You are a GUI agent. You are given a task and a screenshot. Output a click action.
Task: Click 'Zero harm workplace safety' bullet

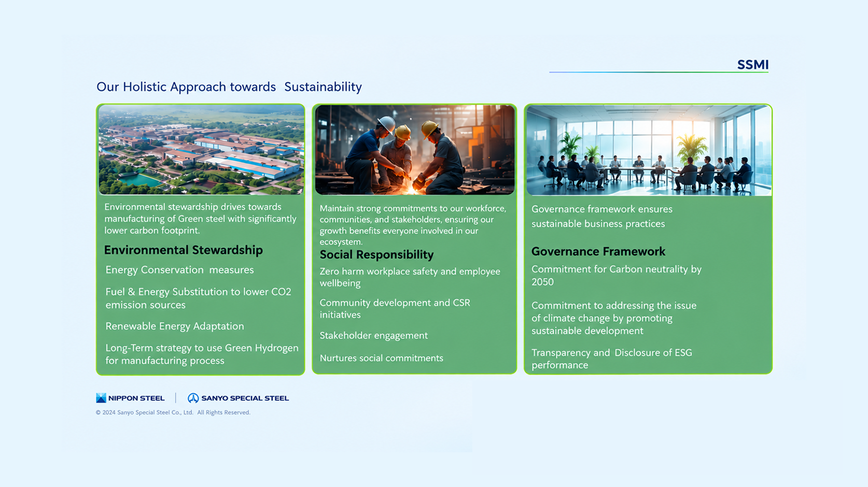410,277
